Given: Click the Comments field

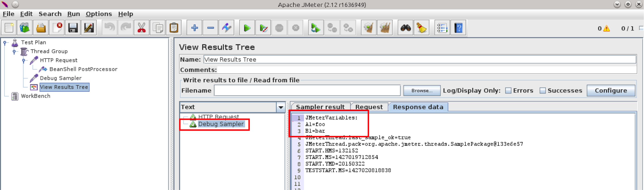Looking at the screenshot, I should 427,70.
